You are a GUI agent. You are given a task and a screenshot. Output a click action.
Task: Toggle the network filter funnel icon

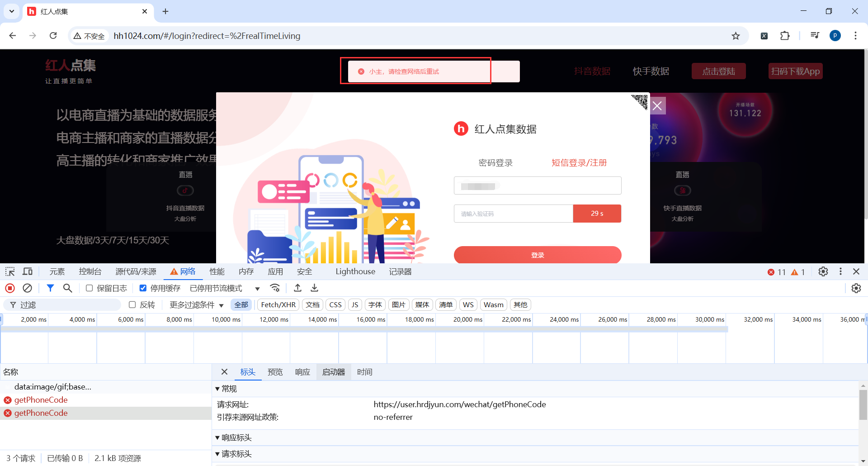50,288
